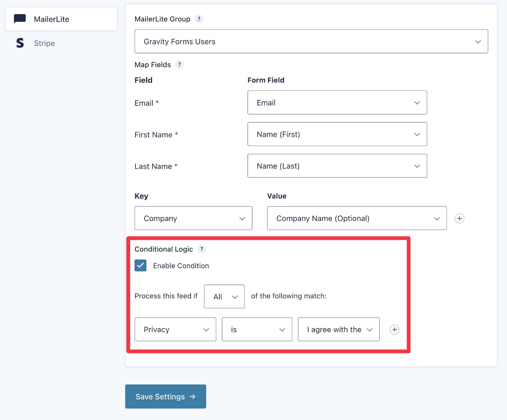The image size is (507, 420).
Task: Open Conditional Logic help tooltip icon
Action: coord(202,249)
